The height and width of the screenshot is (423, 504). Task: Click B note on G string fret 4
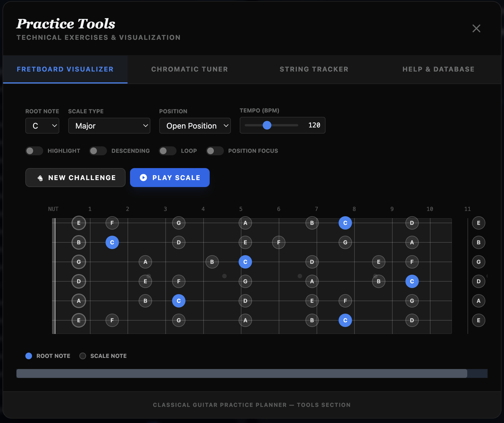(212, 262)
